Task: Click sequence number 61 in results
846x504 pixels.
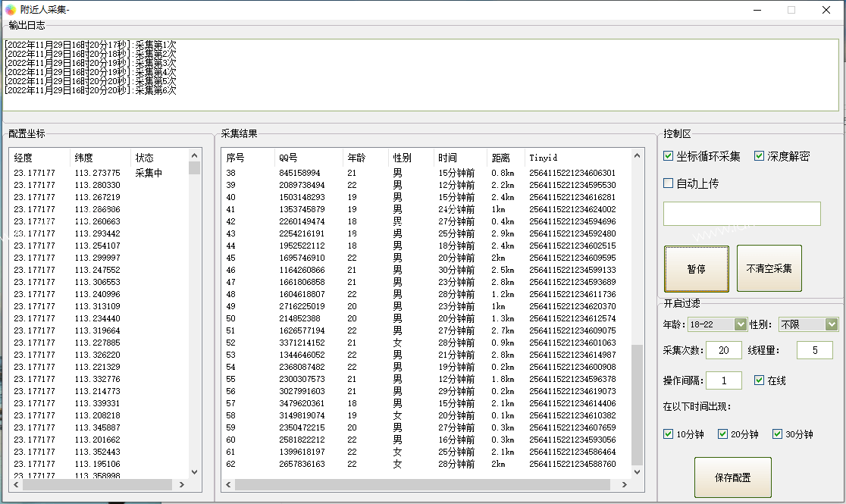Action: pos(231,452)
